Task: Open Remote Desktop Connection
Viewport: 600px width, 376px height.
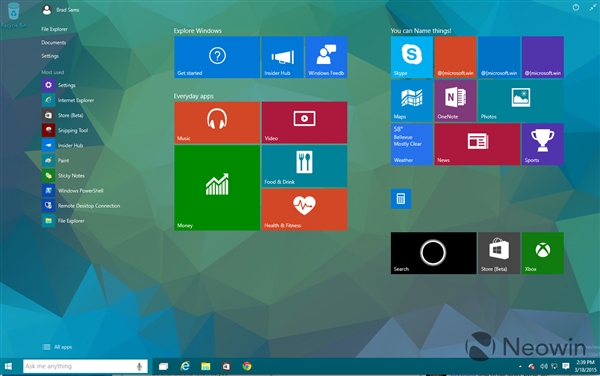Action: [81, 206]
